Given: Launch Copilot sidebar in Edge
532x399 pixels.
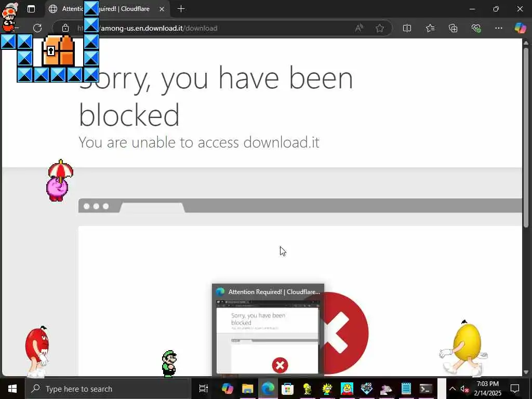Looking at the screenshot, I should [x=520, y=28].
